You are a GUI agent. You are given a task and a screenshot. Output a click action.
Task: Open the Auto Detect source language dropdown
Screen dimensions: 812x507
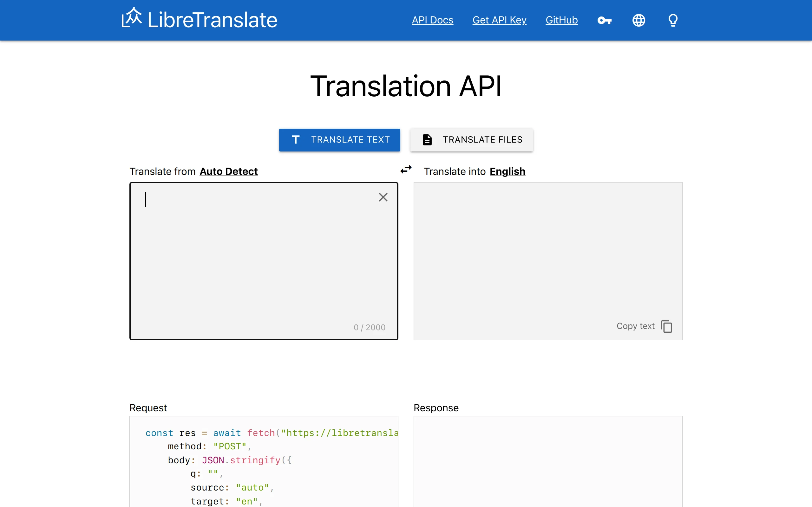click(x=228, y=171)
